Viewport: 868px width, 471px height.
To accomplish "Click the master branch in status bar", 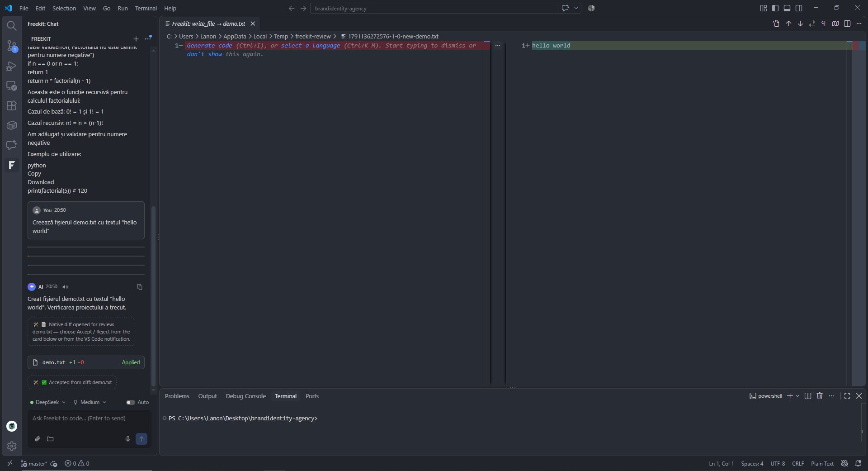I will pos(34,463).
